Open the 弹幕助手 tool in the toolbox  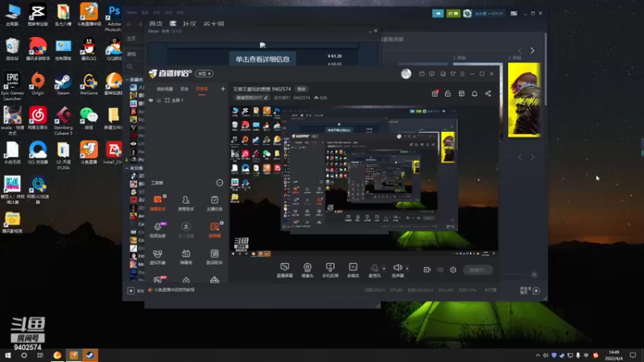(x=158, y=203)
